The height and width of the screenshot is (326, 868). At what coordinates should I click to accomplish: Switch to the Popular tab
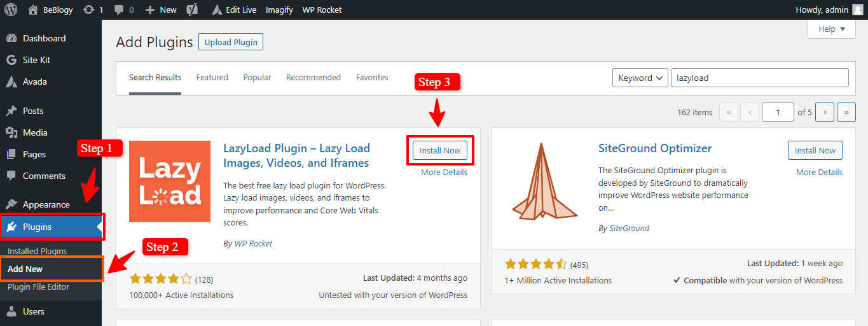pyautogui.click(x=257, y=78)
